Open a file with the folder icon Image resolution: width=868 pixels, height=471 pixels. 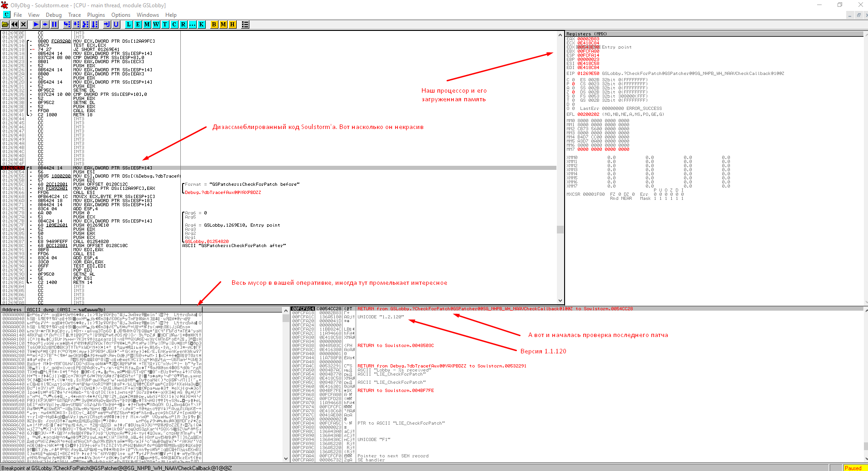tap(5, 25)
